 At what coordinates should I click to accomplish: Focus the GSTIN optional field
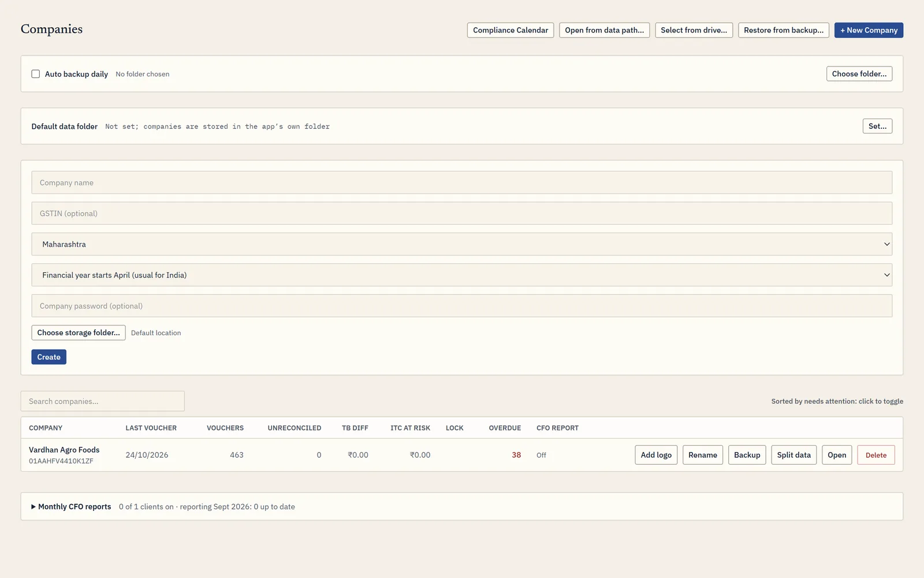[x=461, y=213]
